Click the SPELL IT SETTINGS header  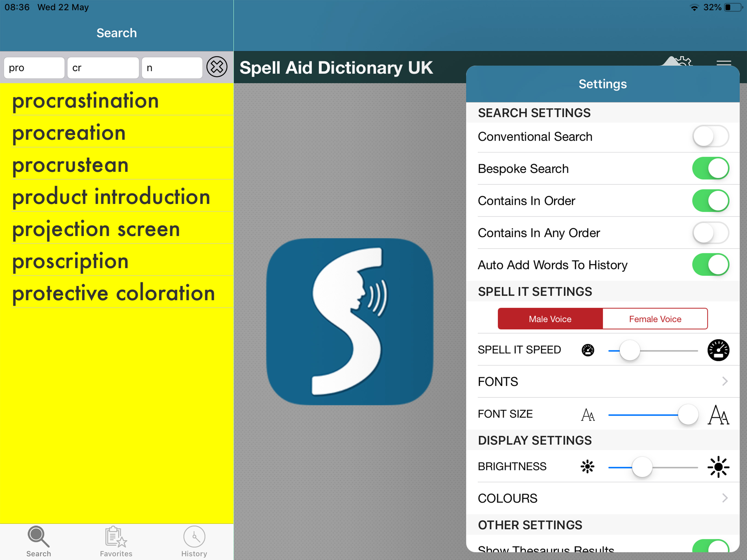point(535,291)
